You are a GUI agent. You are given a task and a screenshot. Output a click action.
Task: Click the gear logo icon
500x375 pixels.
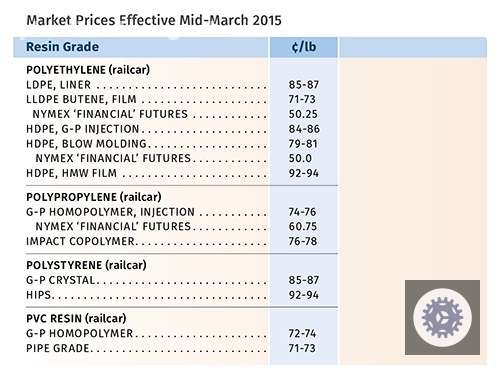click(442, 317)
